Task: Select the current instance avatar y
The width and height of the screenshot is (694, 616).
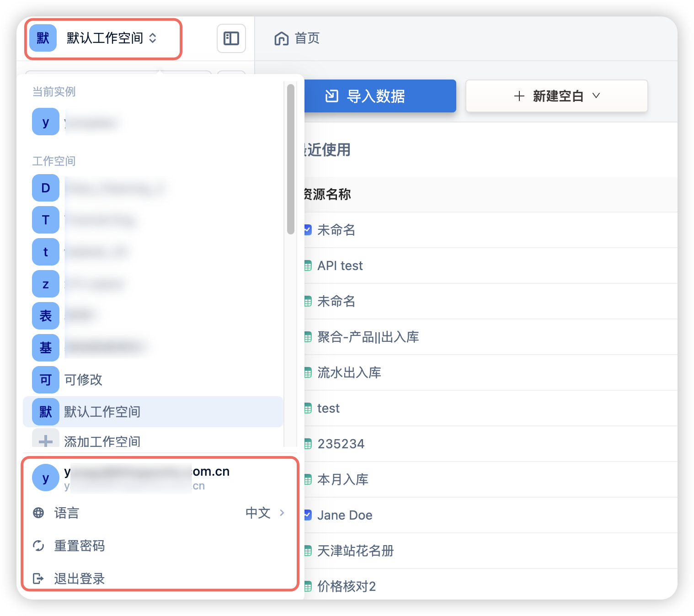Action: tap(46, 122)
